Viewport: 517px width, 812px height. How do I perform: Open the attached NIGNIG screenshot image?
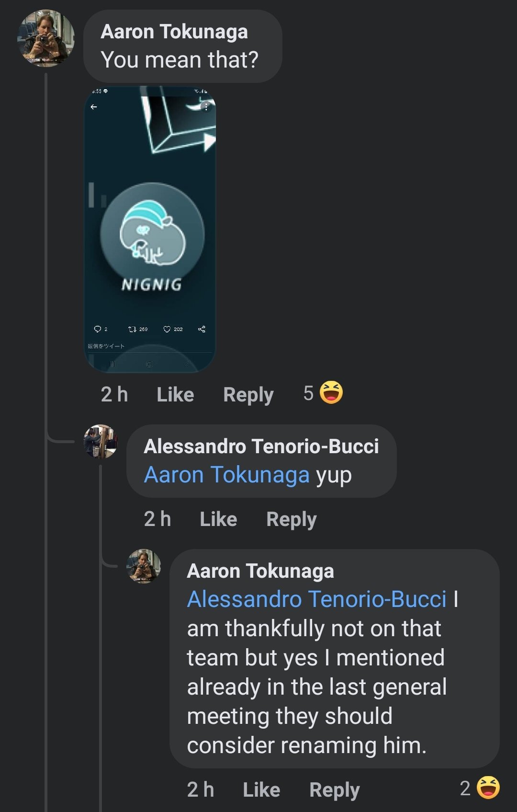click(150, 229)
